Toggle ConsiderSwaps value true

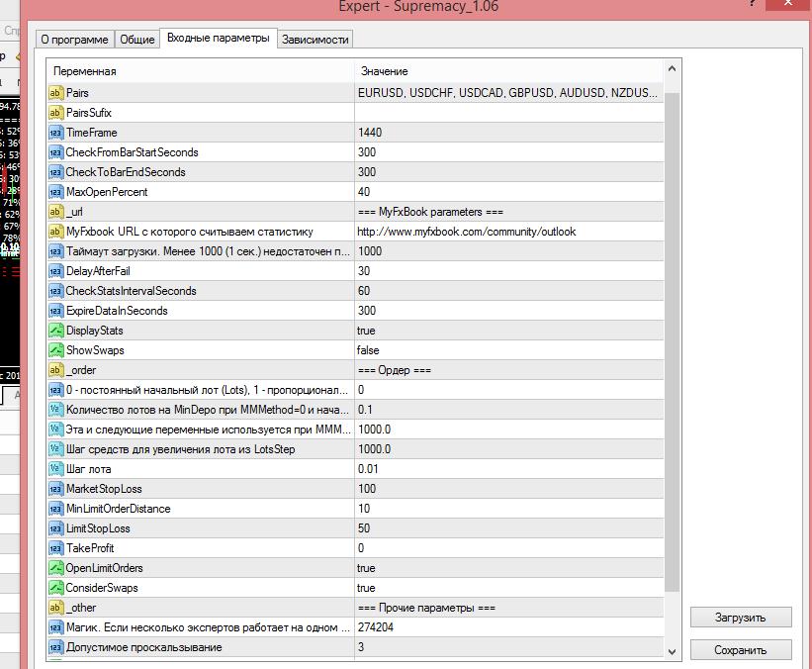(x=509, y=588)
